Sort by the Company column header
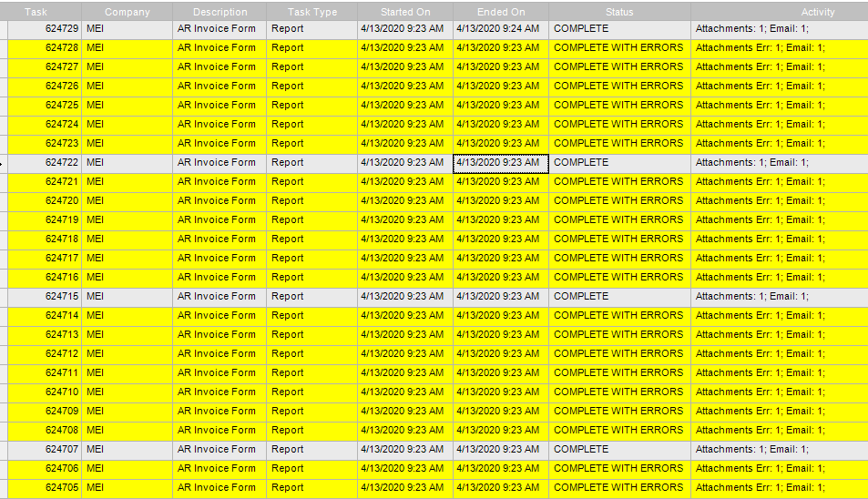This screenshot has height=499, width=868. (x=127, y=12)
